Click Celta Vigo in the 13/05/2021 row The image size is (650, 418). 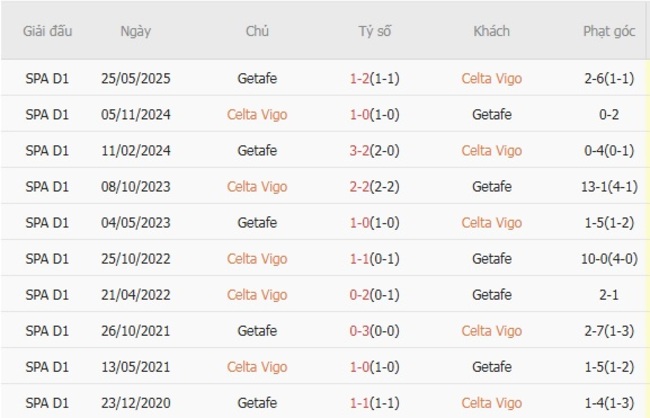point(257,366)
